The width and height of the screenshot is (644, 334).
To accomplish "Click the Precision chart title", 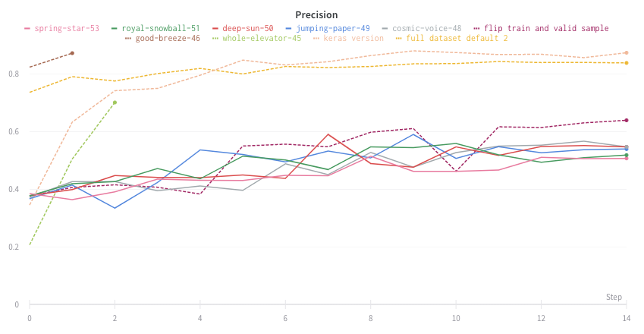I will 317,15.
